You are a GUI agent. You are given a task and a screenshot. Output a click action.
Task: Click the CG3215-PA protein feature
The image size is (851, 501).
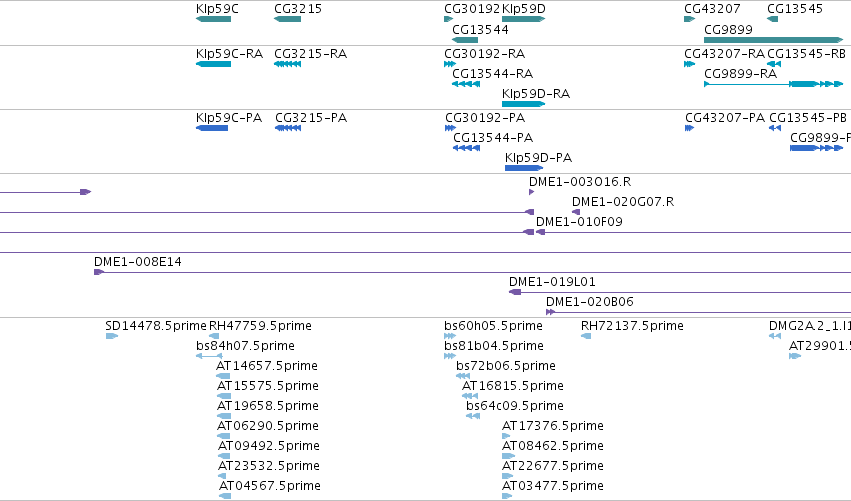(x=288, y=128)
